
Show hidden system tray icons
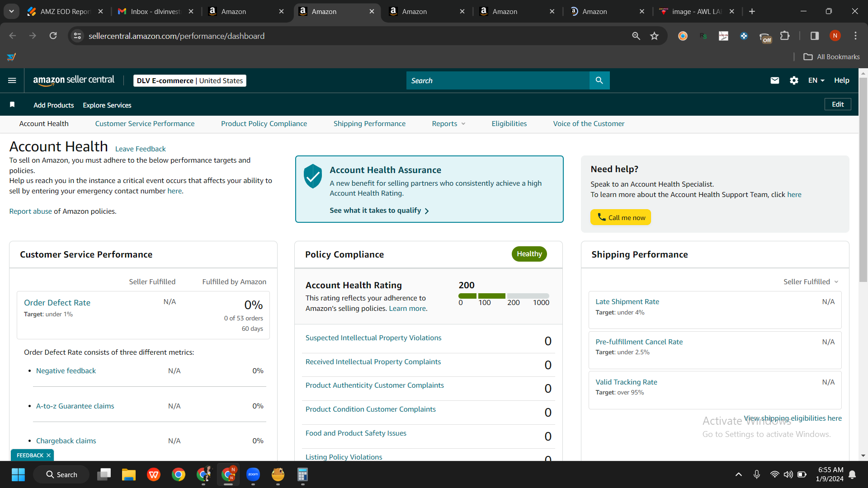coord(739,474)
